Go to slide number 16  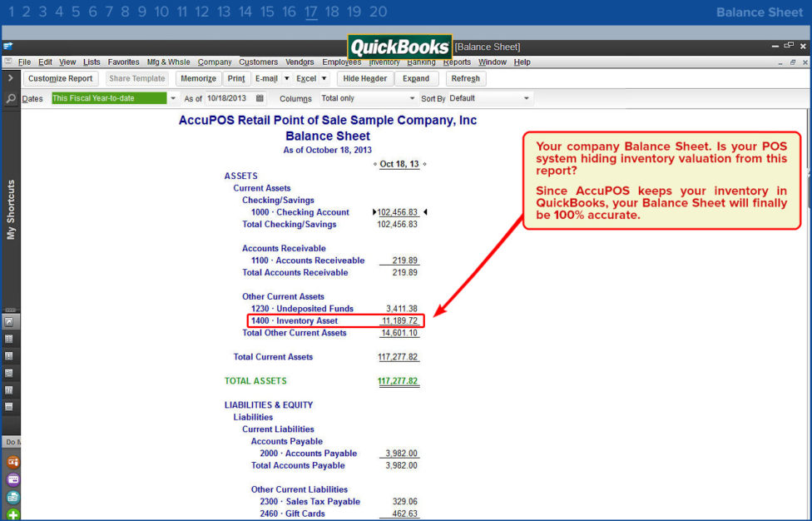289,12
